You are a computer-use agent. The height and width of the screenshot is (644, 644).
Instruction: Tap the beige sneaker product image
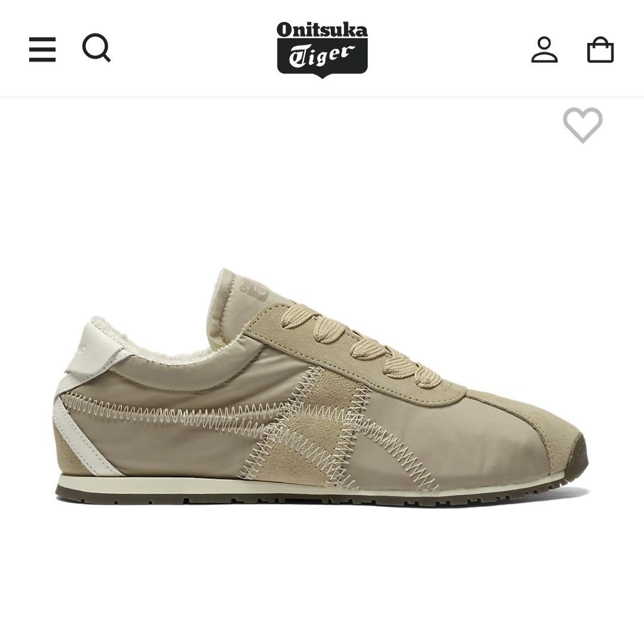(x=321, y=386)
